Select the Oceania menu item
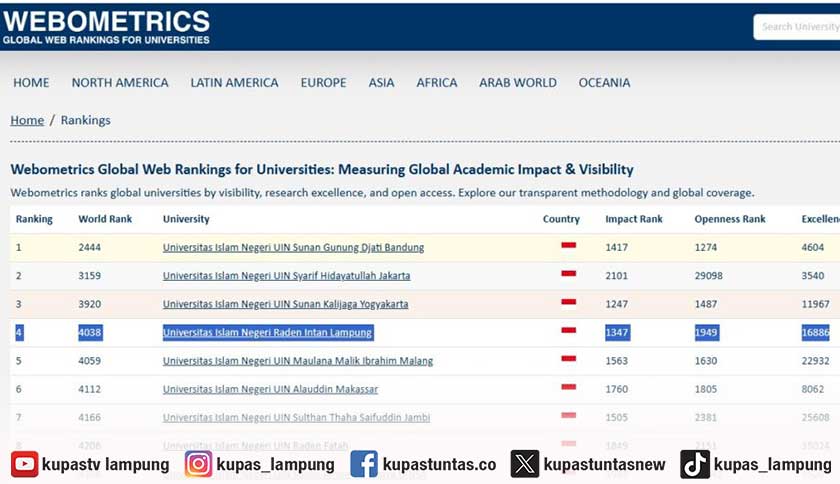Viewport: 840px width, 484px height. click(x=604, y=83)
